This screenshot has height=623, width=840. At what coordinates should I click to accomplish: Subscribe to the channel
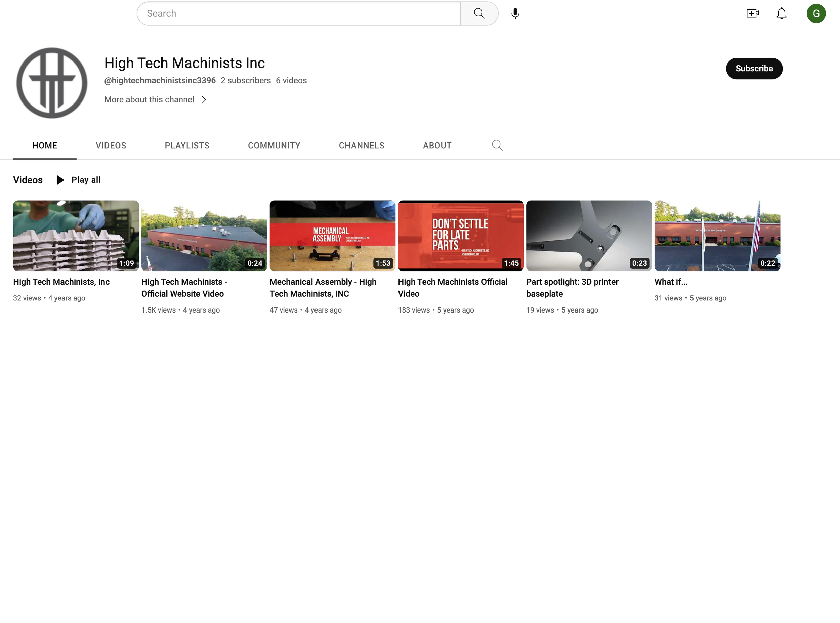pos(754,68)
